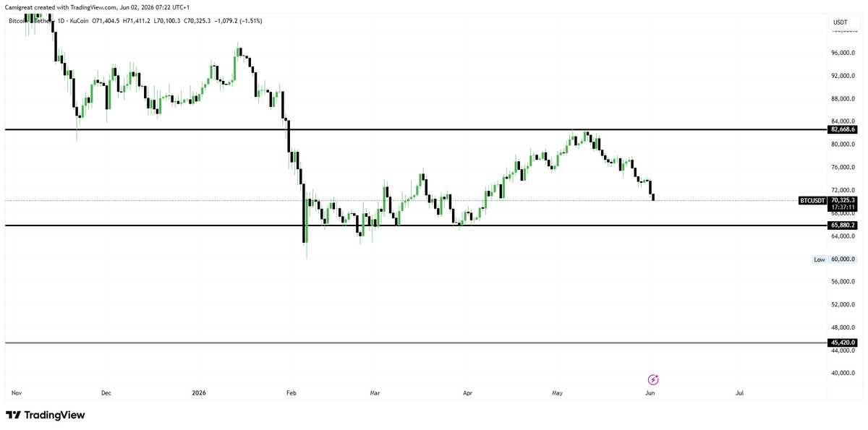Click the Mar time axis label

tap(375, 393)
